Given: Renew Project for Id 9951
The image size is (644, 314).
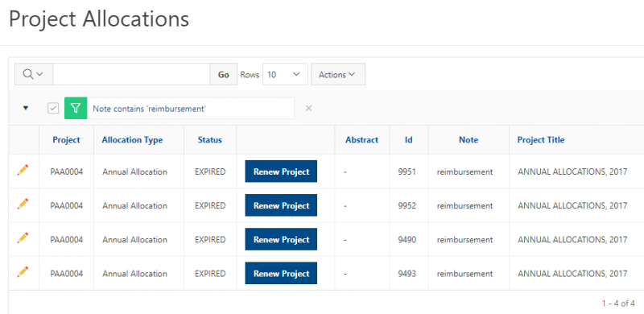Looking at the screenshot, I should 281,171.
